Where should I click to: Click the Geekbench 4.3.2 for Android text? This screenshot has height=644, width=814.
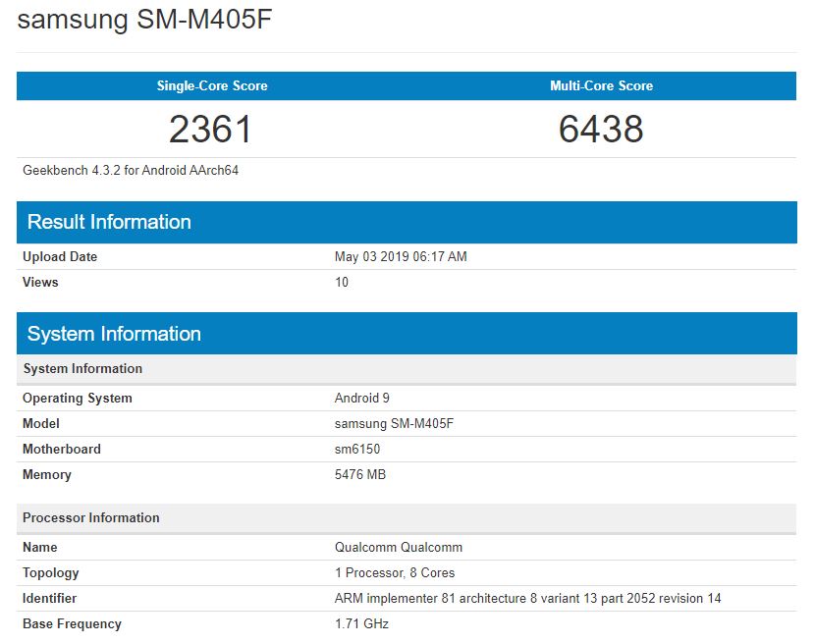131,171
